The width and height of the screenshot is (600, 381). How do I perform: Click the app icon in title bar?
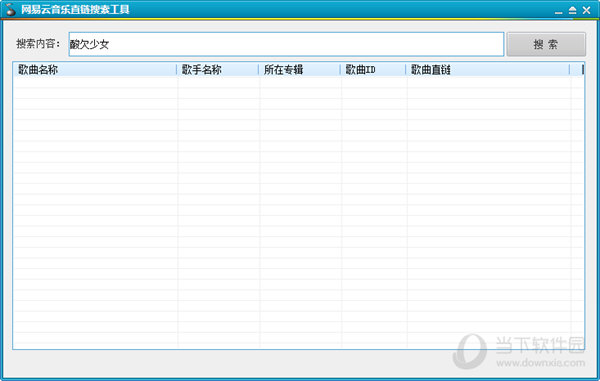tap(10, 10)
